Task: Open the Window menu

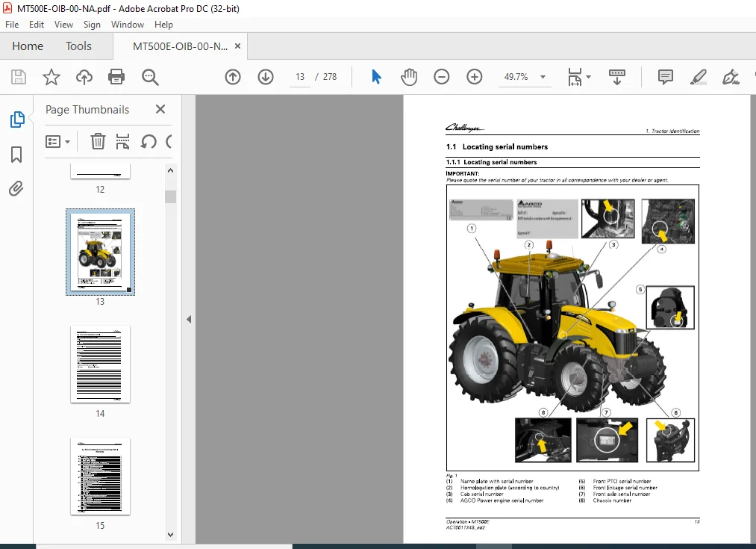Action: pos(128,25)
